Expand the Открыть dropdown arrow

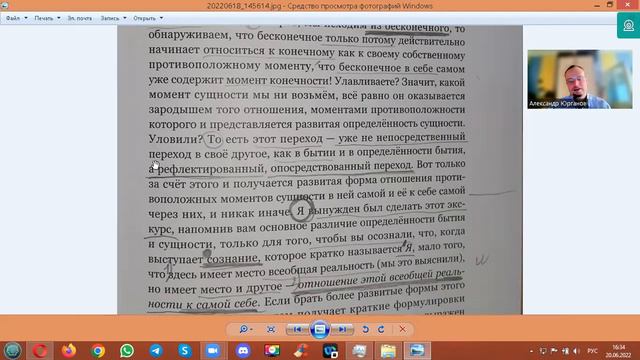click(x=161, y=18)
